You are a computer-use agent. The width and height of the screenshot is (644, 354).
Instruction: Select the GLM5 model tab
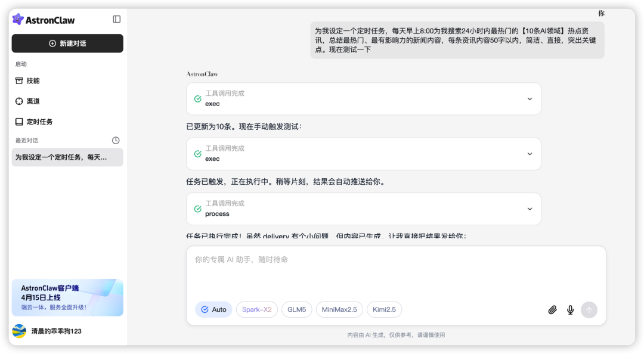[296, 309]
